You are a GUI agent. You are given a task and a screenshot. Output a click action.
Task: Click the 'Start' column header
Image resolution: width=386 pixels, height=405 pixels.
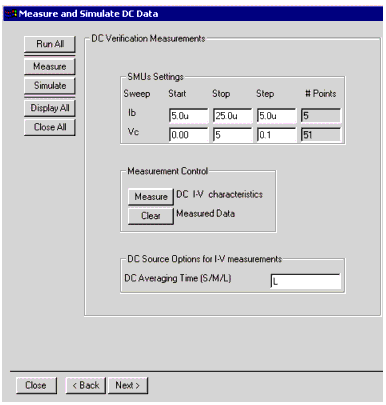177,94
